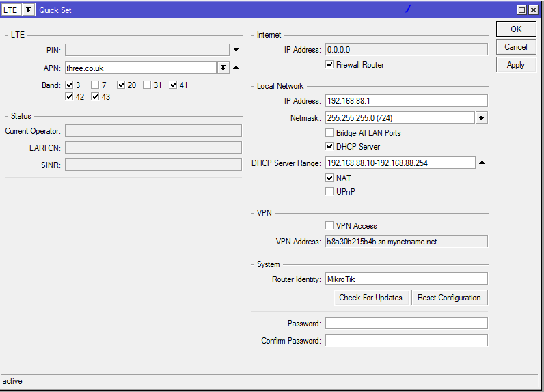
Task: Click the OK button
Action: [x=516, y=29]
